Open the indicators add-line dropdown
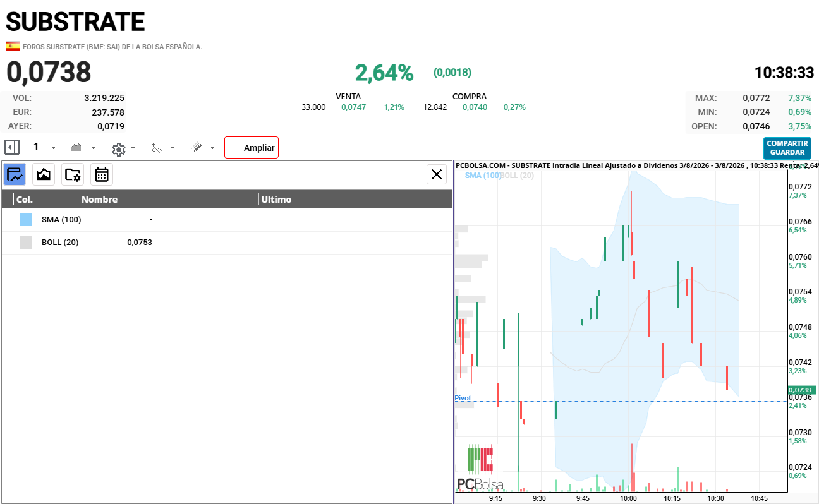The height and width of the screenshot is (504, 819). [x=162, y=148]
